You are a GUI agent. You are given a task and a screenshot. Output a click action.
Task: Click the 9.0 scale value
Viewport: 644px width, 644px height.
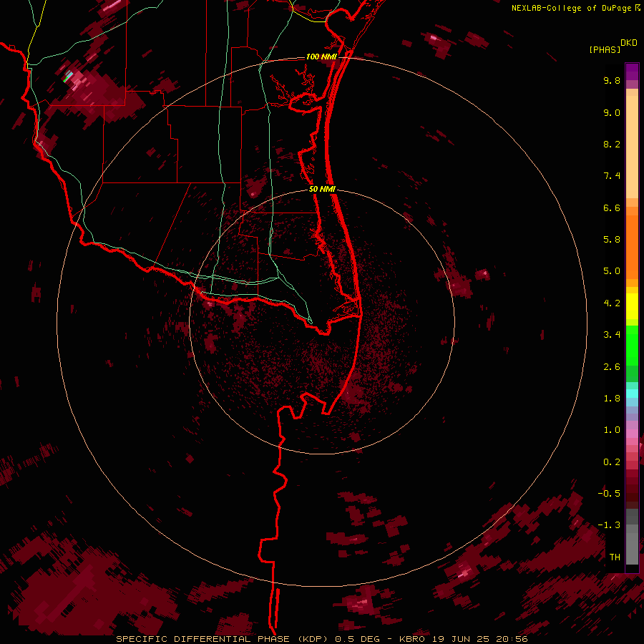(612, 112)
